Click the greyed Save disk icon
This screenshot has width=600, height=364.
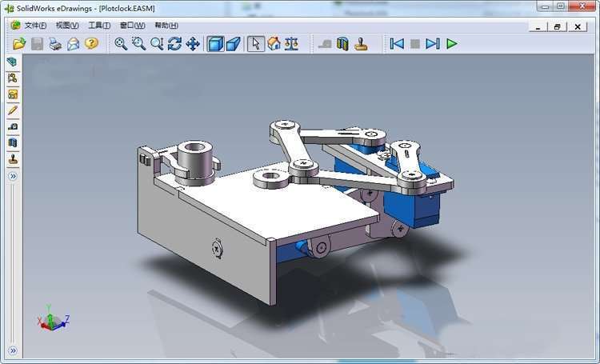point(37,44)
